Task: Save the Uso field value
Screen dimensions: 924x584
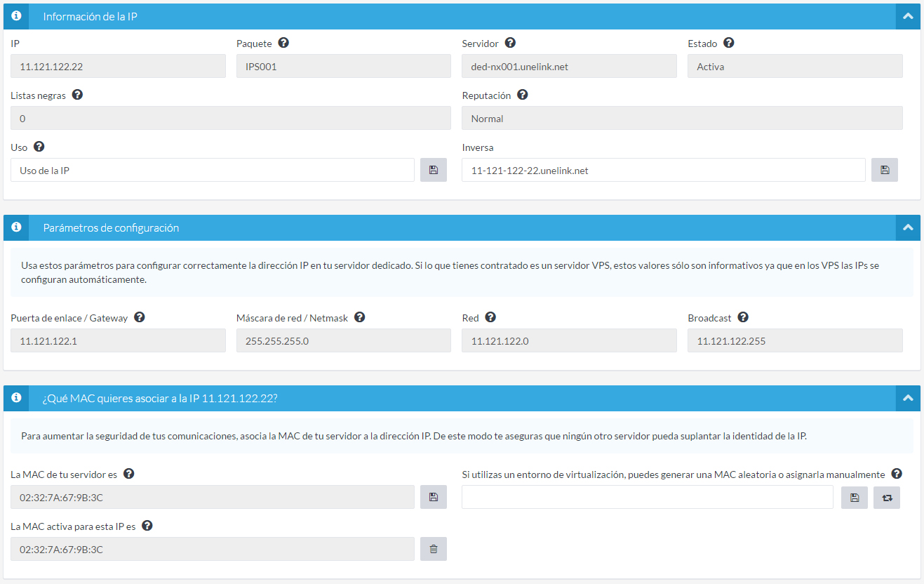Action: coord(433,170)
